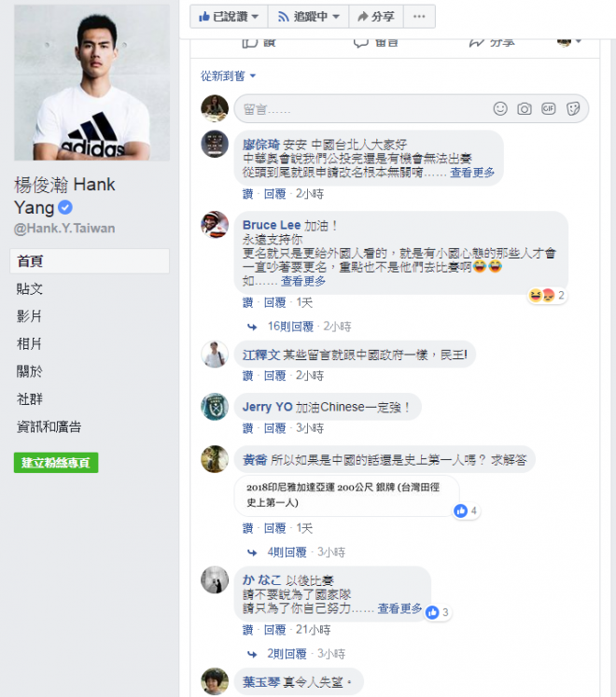The image size is (616, 697).
Task: Open the 從新到舊 comment sort dropdown
Action: (229, 76)
